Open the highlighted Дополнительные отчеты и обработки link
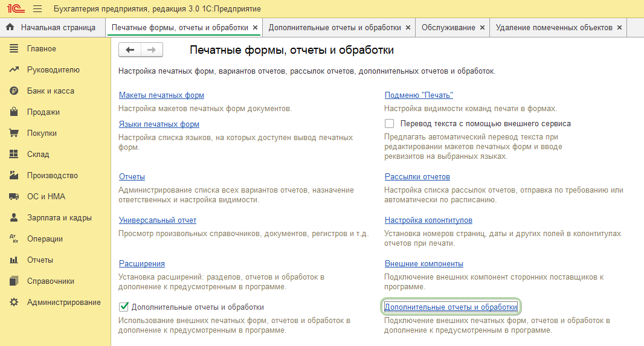 coord(451,307)
